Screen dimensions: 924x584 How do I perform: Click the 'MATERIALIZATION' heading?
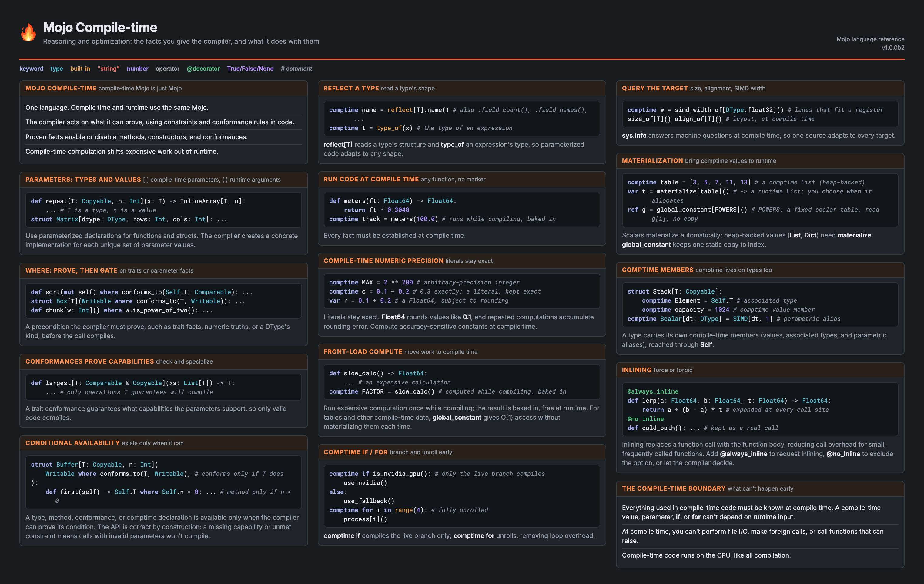(652, 161)
